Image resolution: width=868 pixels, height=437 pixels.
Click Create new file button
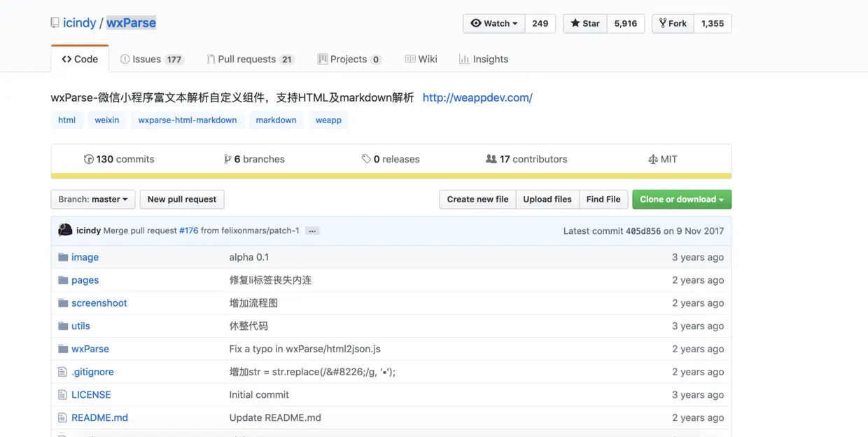(477, 200)
